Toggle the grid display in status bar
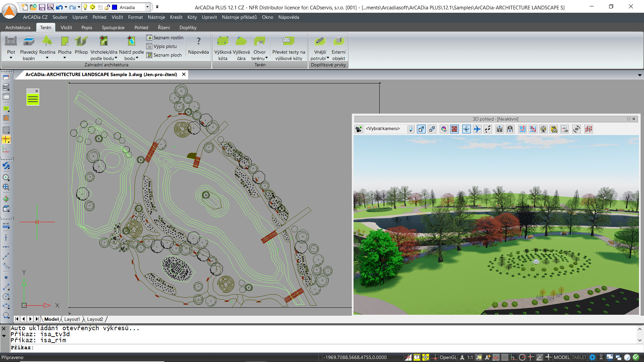This screenshot has width=644, height=362. (x=505, y=357)
